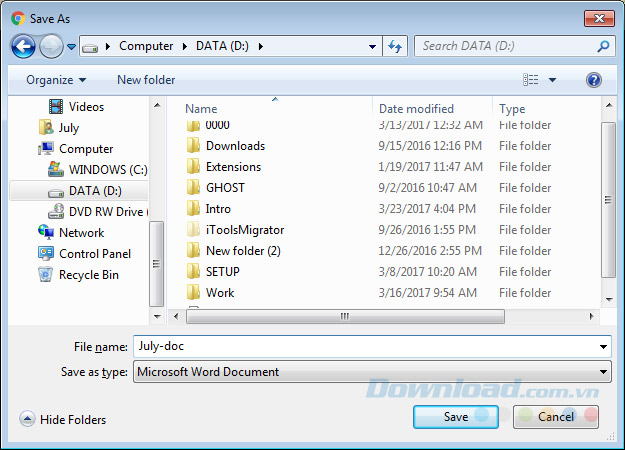Image resolution: width=625 pixels, height=450 pixels.
Task: Open the Save as type combo box
Action: click(372, 372)
